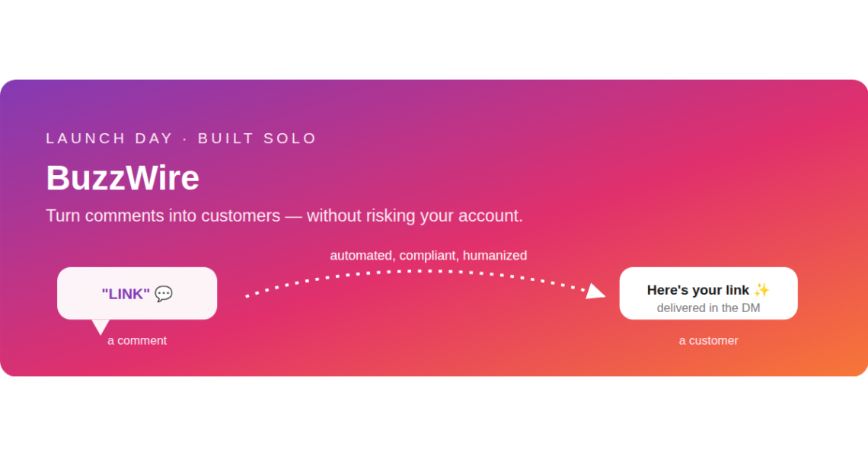Click the "delivered in the DM" subtext
Viewport: 868px width, 456px height.
709,308
